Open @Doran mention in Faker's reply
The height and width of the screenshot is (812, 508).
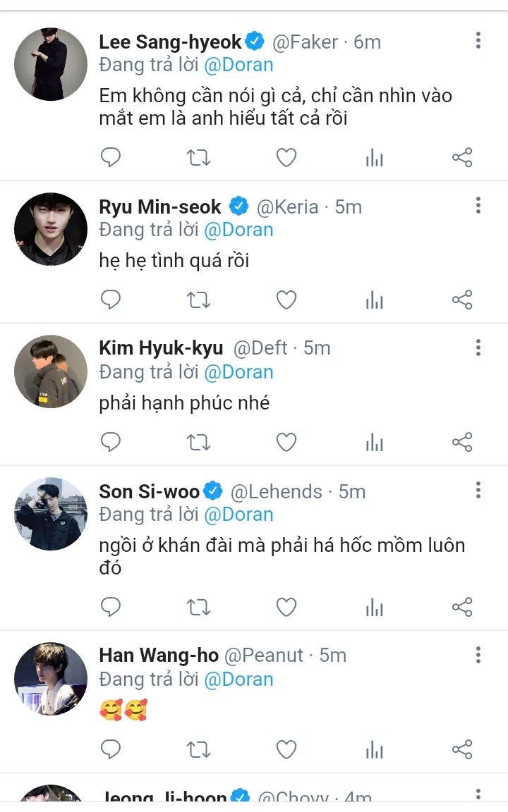pyautogui.click(x=238, y=66)
